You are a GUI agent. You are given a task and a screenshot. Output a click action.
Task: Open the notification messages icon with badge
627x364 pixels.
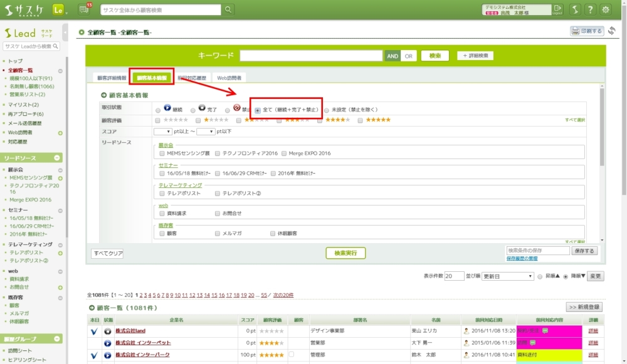tap(85, 9)
